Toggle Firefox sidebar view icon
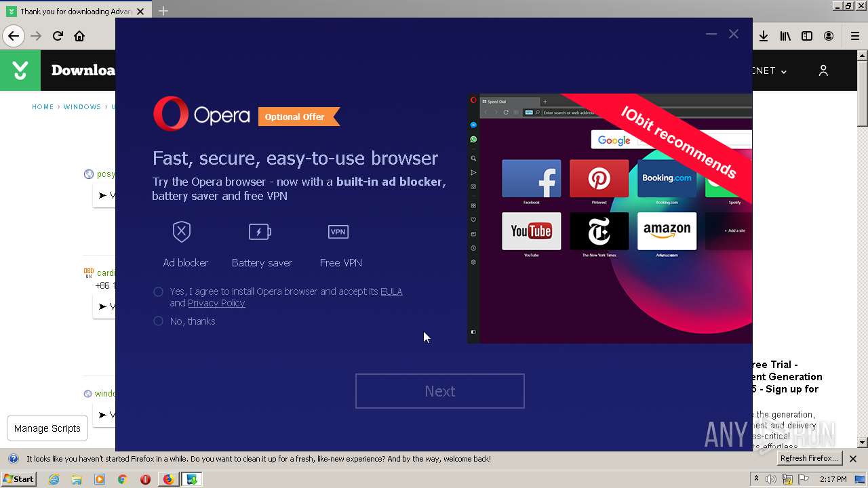The image size is (868, 488). [x=807, y=36]
